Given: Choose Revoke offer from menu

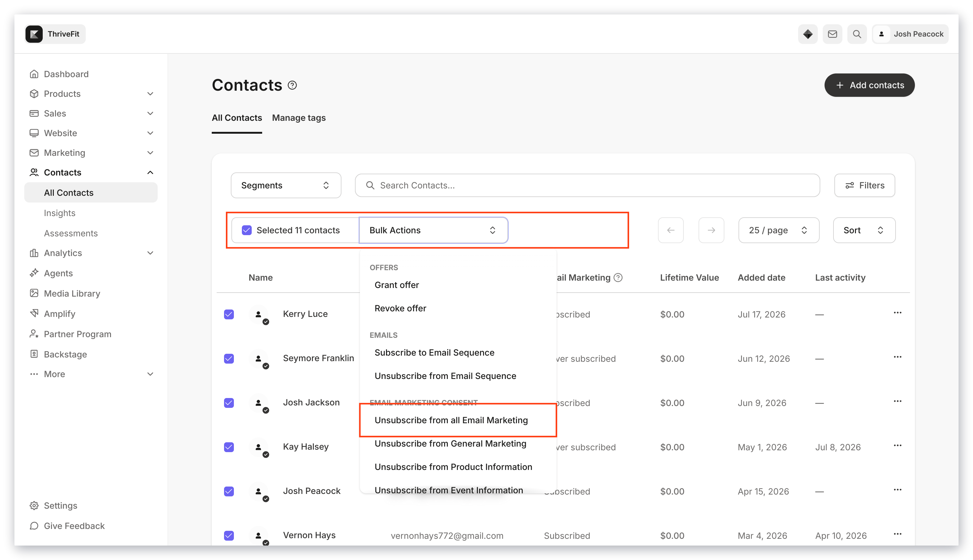Looking at the screenshot, I should 400,308.
